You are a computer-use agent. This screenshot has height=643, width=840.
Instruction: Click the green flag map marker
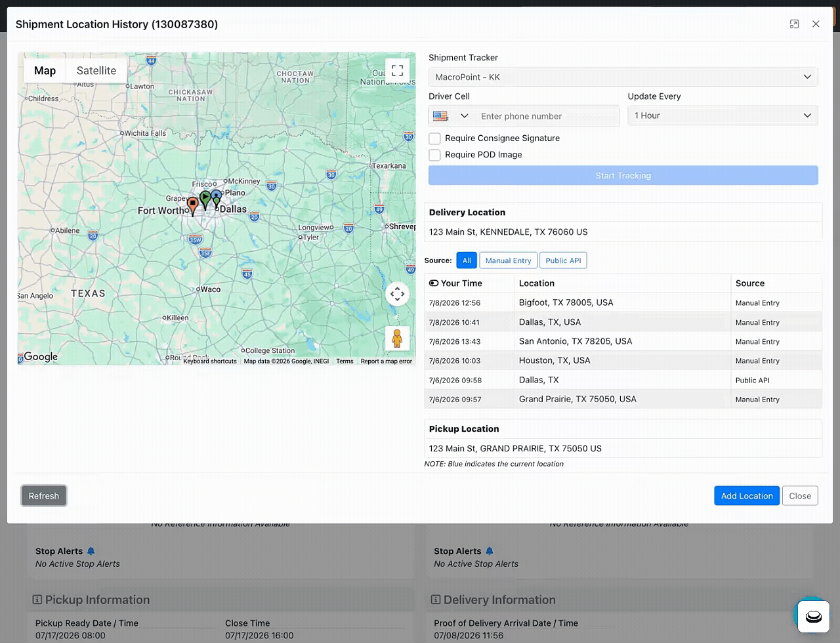[205, 199]
